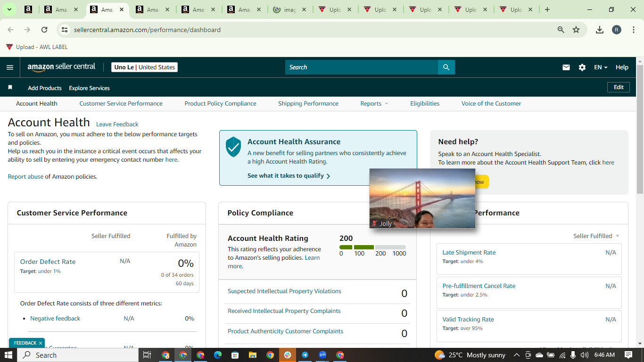Select the Account Health tab

coord(37,104)
